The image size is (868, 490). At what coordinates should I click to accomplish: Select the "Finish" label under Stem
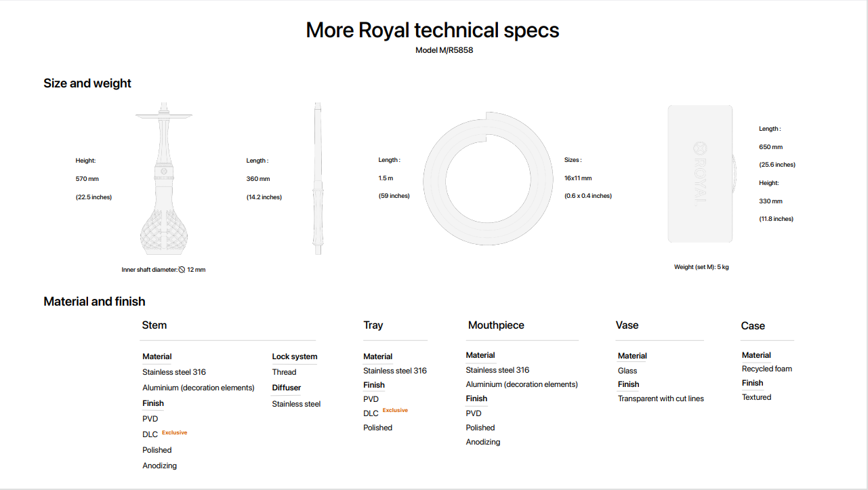pos(153,403)
